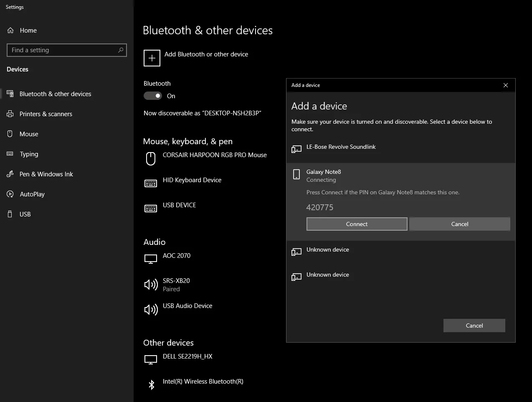Go to Pen & Windows Ink settings
532x402 pixels.
pos(46,174)
